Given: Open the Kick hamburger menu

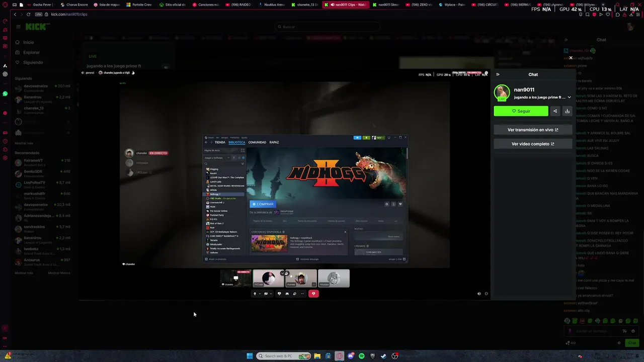Looking at the screenshot, I should point(18,27).
